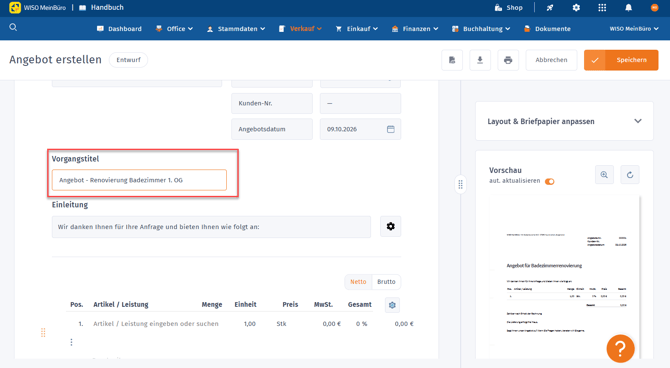The width and height of the screenshot is (670, 368).
Task: Open the Einleitung gear settings
Action: pos(391,227)
